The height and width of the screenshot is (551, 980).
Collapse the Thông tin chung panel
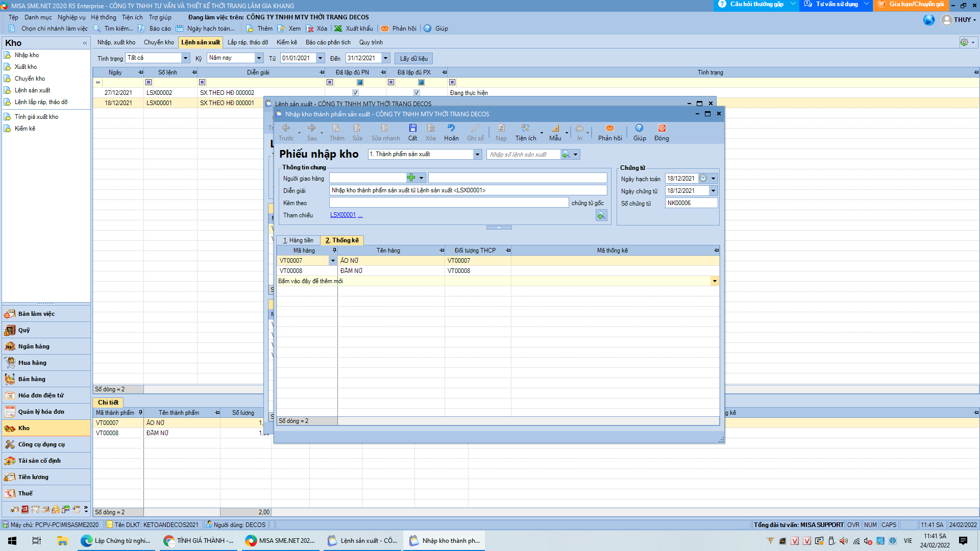pyautogui.click(x=499, y=228)
